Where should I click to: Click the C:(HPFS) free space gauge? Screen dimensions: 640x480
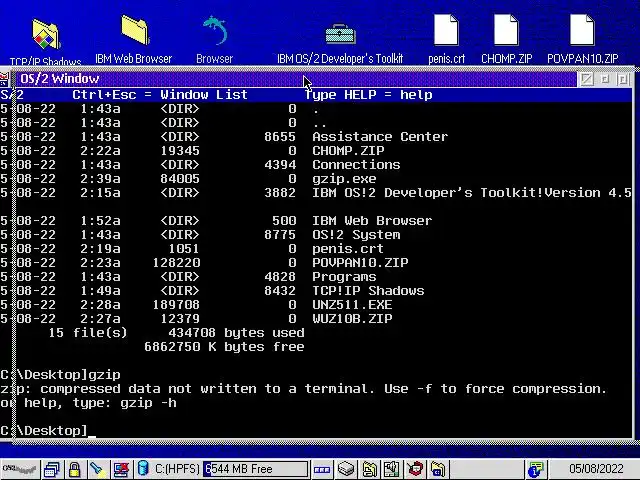click(256, 469)
